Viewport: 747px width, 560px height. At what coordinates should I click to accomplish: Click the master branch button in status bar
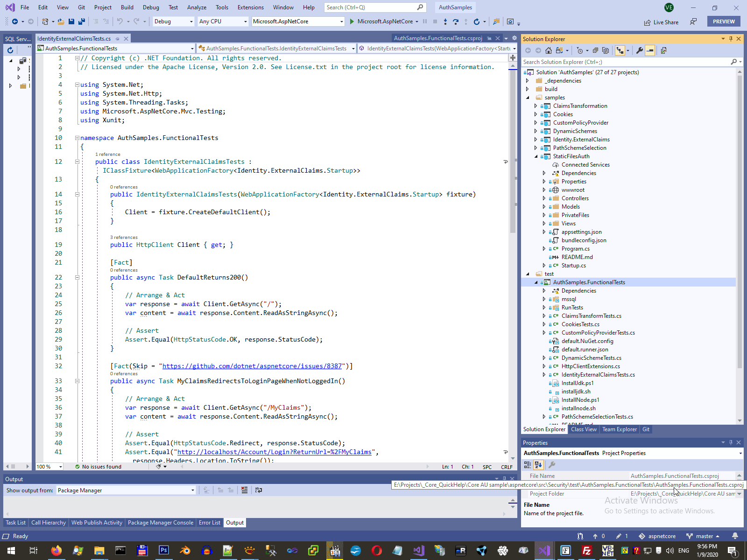tap(703, 536)
